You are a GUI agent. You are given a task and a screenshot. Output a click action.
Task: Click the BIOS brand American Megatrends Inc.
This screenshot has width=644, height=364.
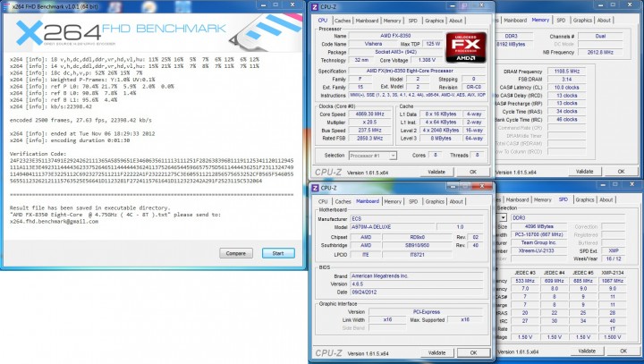417,275
